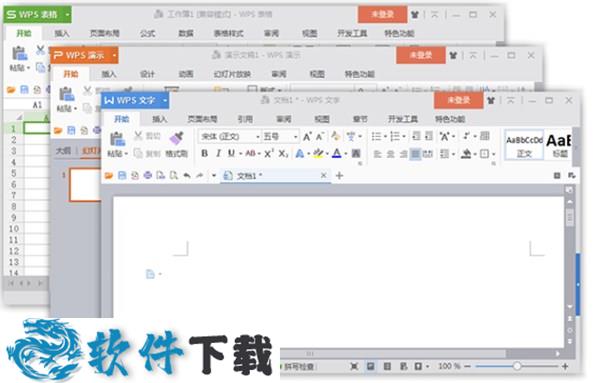Screen dimensions: 600x383
Task: Click the font color A icon
Action: (337, 153)
